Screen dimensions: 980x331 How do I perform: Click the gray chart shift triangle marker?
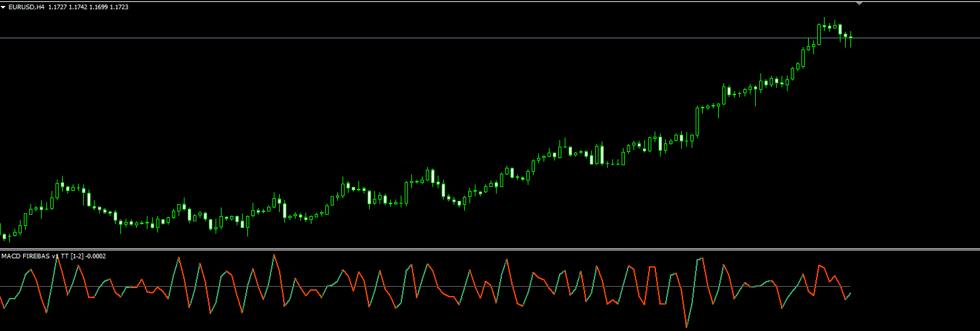859,4
